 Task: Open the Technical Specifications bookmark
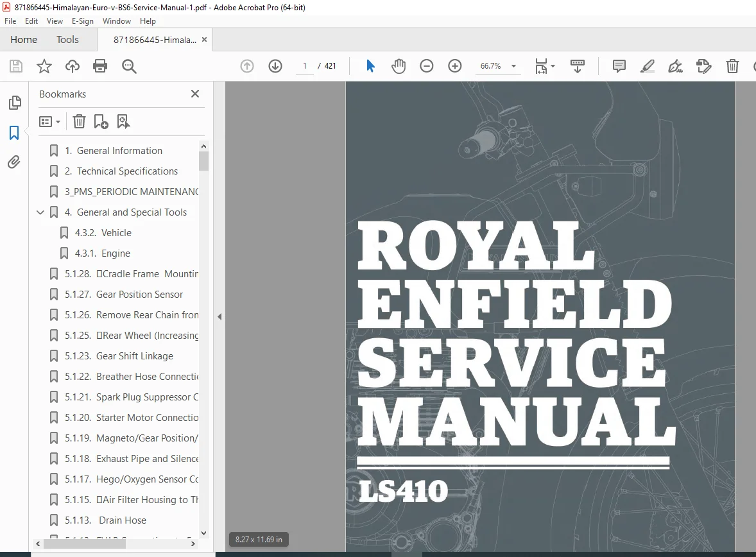pos(121,171)
